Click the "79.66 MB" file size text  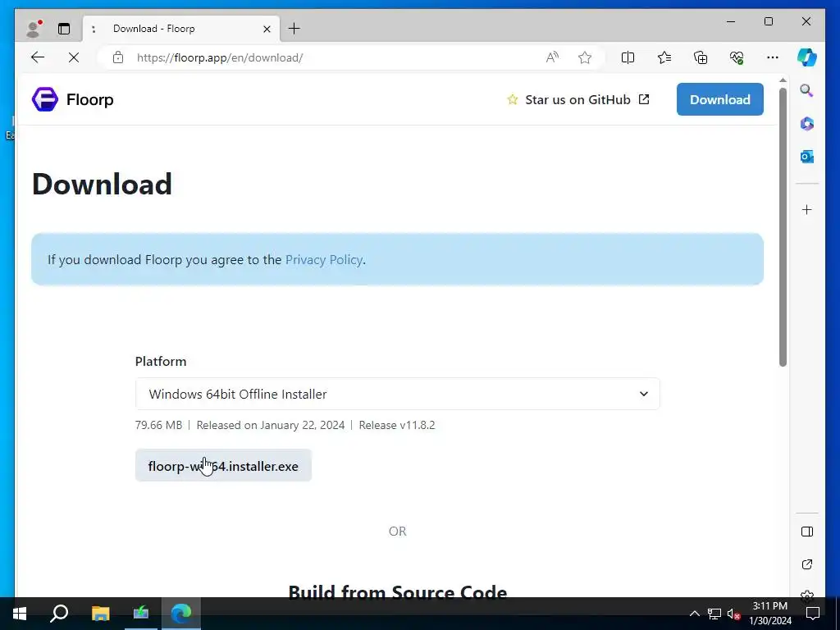point(158,425)
